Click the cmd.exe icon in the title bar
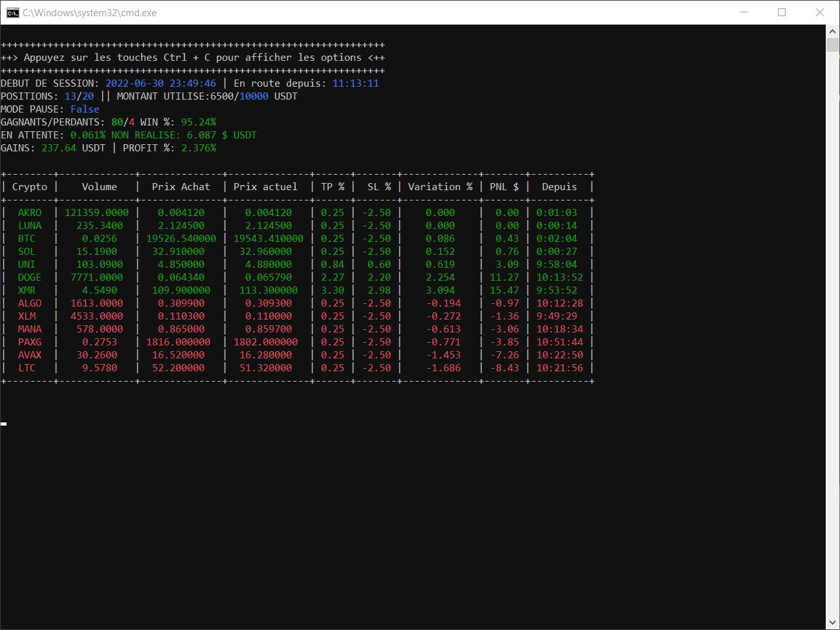Screen dimensions: 840x630 [12, 12]
